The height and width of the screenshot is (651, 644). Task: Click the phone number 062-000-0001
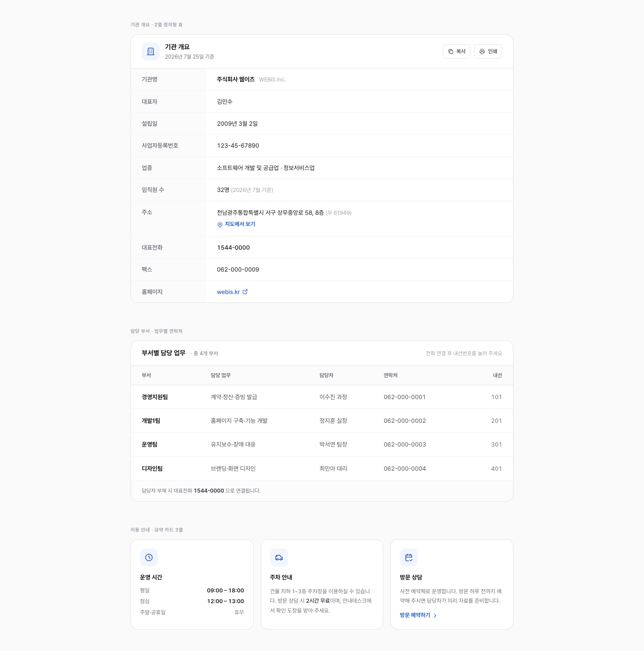pyautogui.click(x=405, y=397)
